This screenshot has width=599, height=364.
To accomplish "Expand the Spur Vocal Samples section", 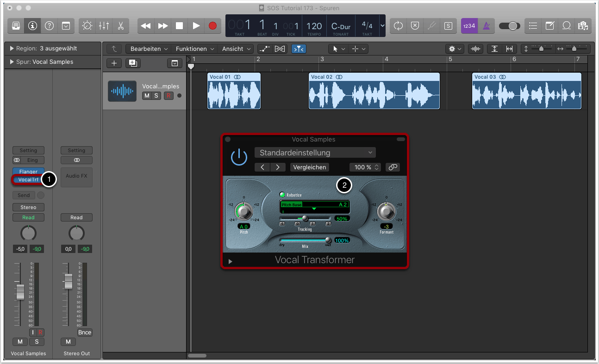I will (12, 62).
